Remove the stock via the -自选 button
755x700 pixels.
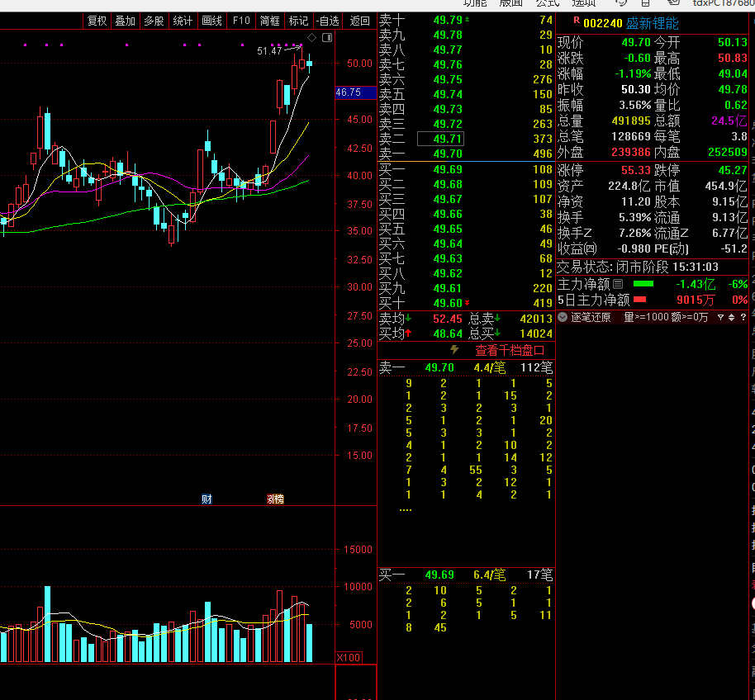click(328, 21)
